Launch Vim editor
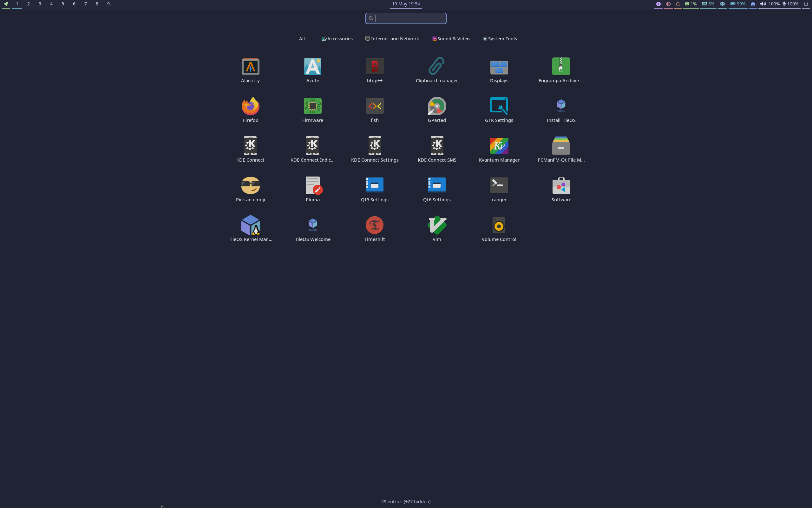812x508 pixels. pos(436,229)
